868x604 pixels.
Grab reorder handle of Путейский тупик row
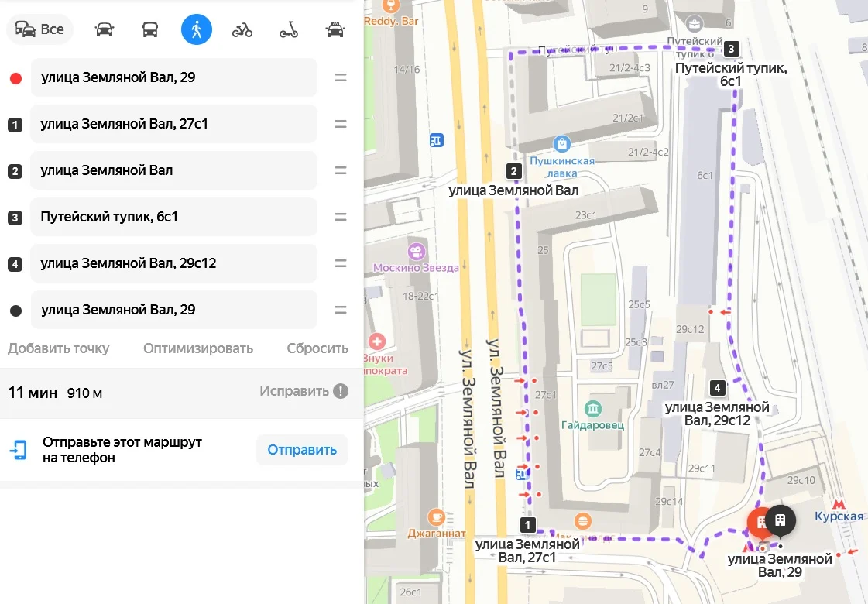[x=341, y=217]
